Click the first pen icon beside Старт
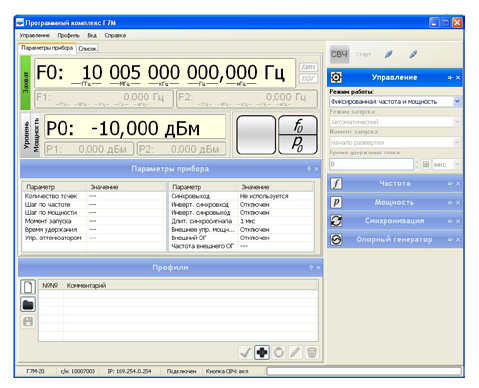 point(388,54)
